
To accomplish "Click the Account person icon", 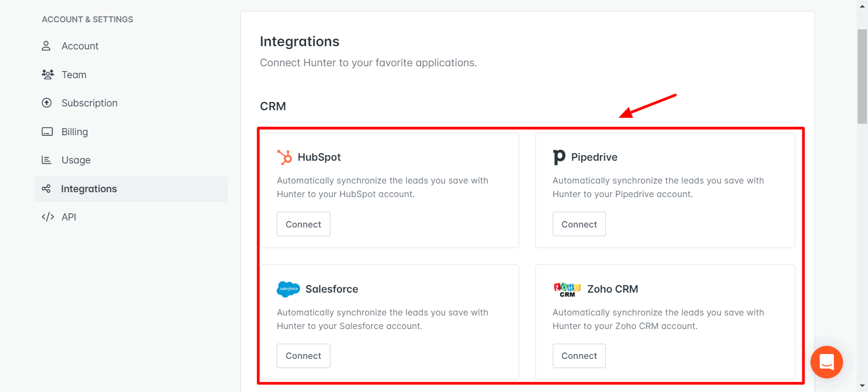I will tap(47, 46).
